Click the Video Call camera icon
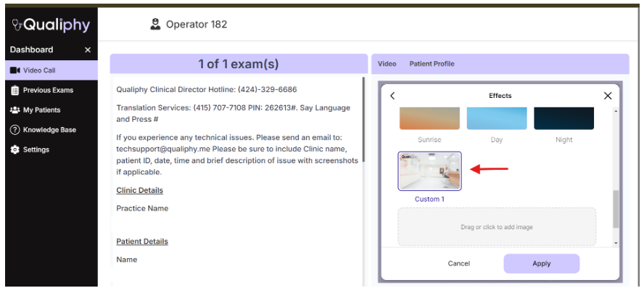 coord(15,70)
